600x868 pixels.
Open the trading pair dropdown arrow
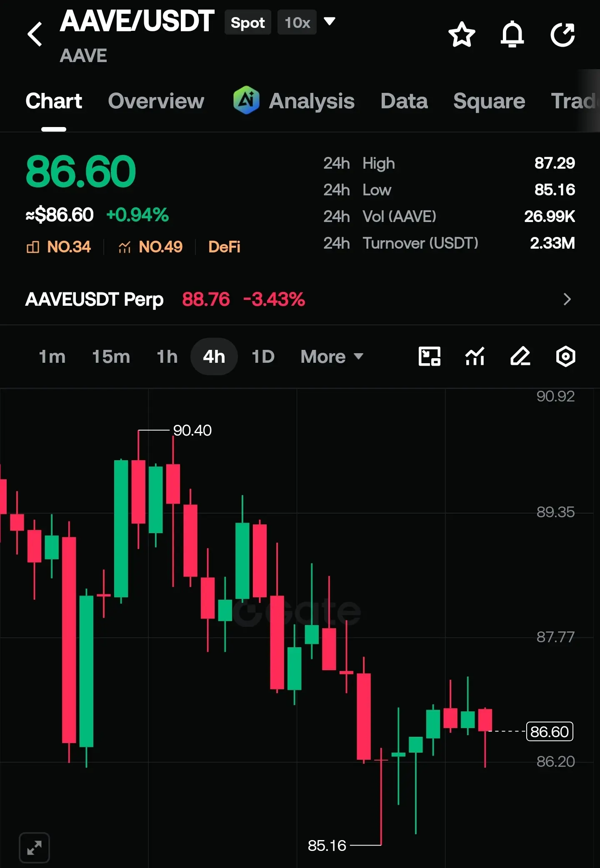pos(330,21)
